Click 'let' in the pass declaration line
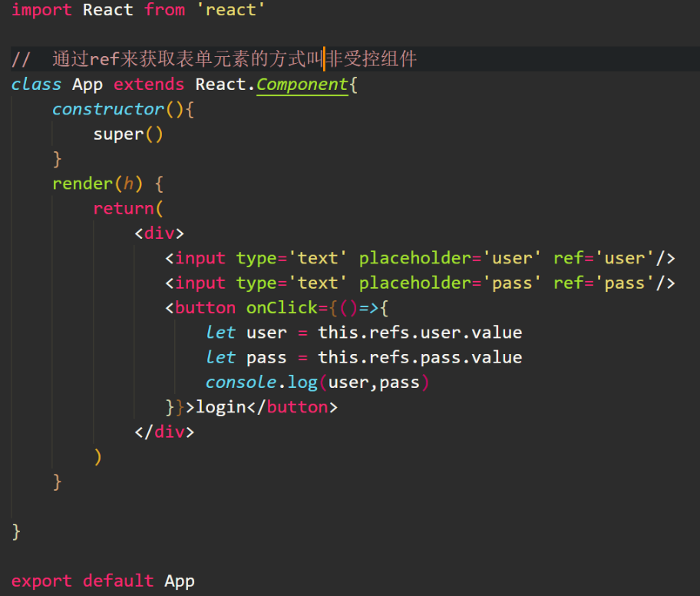700x596 pixels. click(x=220, y=358)
